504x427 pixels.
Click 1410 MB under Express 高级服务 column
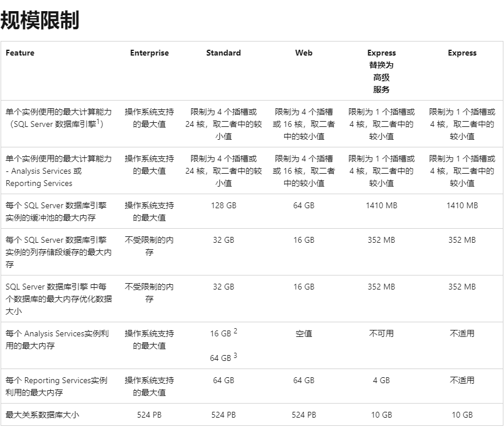click(382, 205)
